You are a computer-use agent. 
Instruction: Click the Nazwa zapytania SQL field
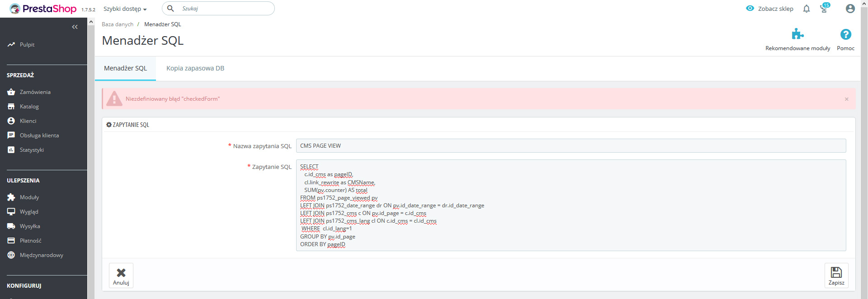571,146
